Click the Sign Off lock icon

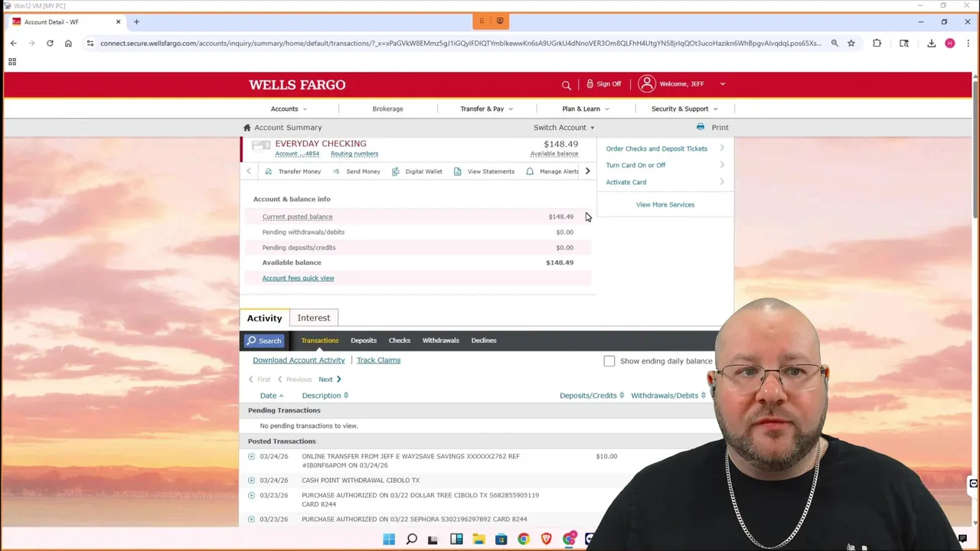pos(590,83)
